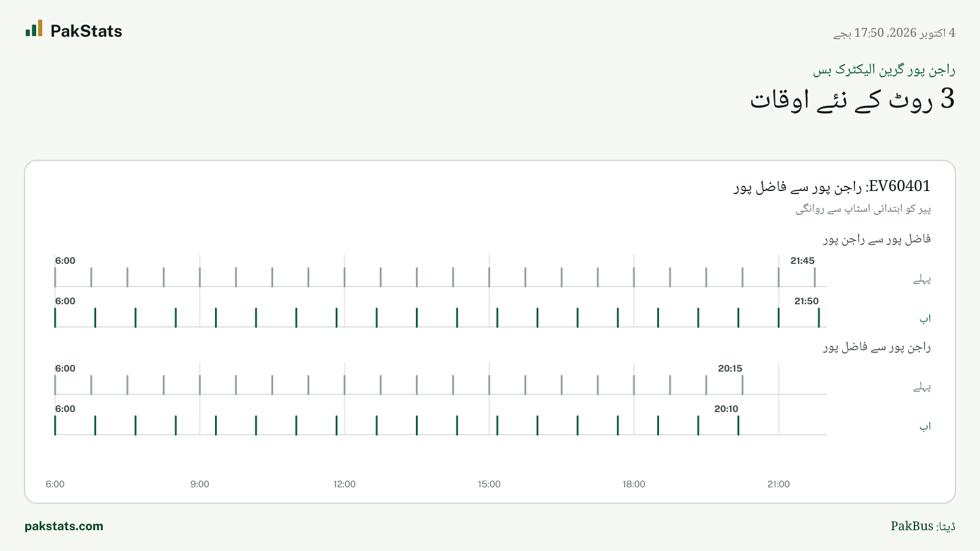Select the 12:00 time axis label

coord(344,484)
